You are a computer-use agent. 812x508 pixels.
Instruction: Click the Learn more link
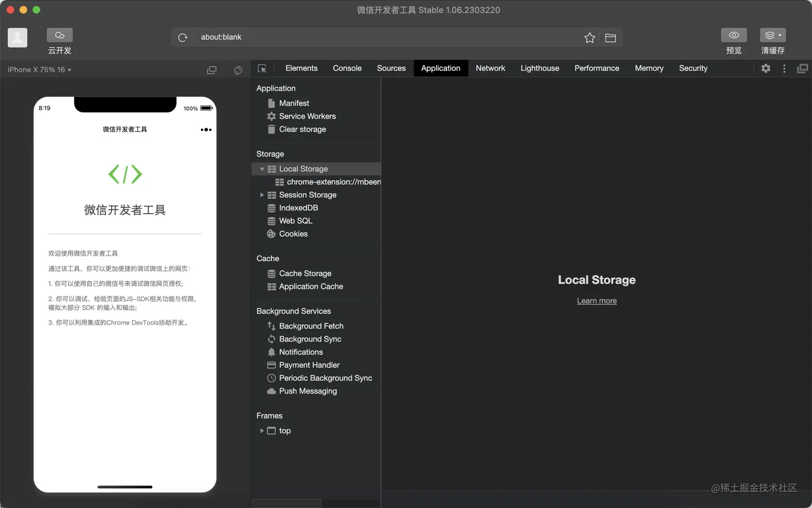pyautogui.click(x=596, y=300)
